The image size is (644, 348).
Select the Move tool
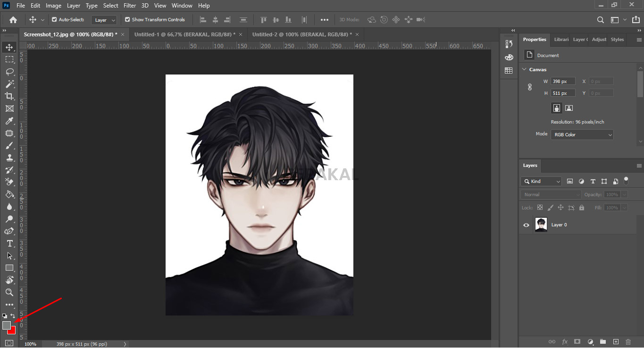coord(9,47)
